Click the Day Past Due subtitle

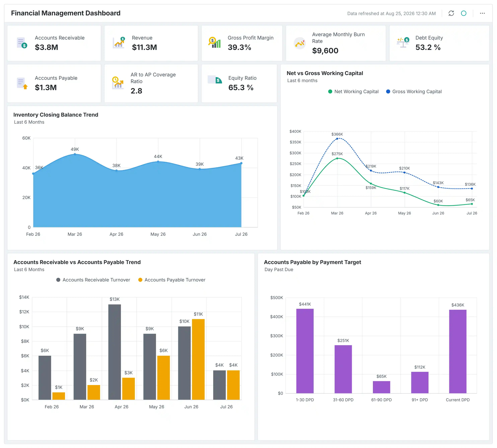[279, 270]
